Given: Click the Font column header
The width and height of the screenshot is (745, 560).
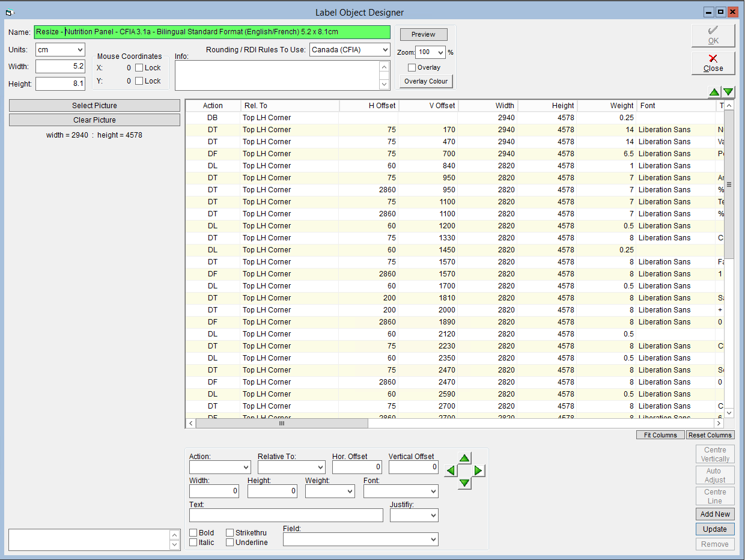Looking at the screenshot, I should 677,106.
